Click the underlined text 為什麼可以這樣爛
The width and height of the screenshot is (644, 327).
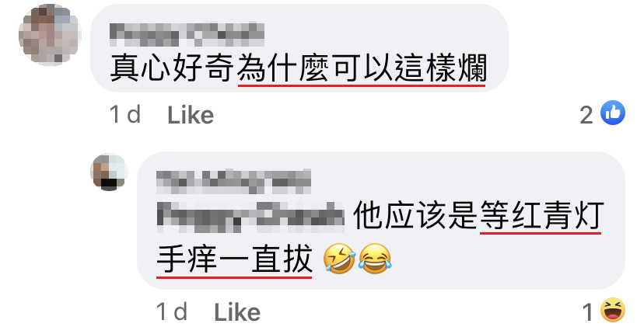pos(362,68)
